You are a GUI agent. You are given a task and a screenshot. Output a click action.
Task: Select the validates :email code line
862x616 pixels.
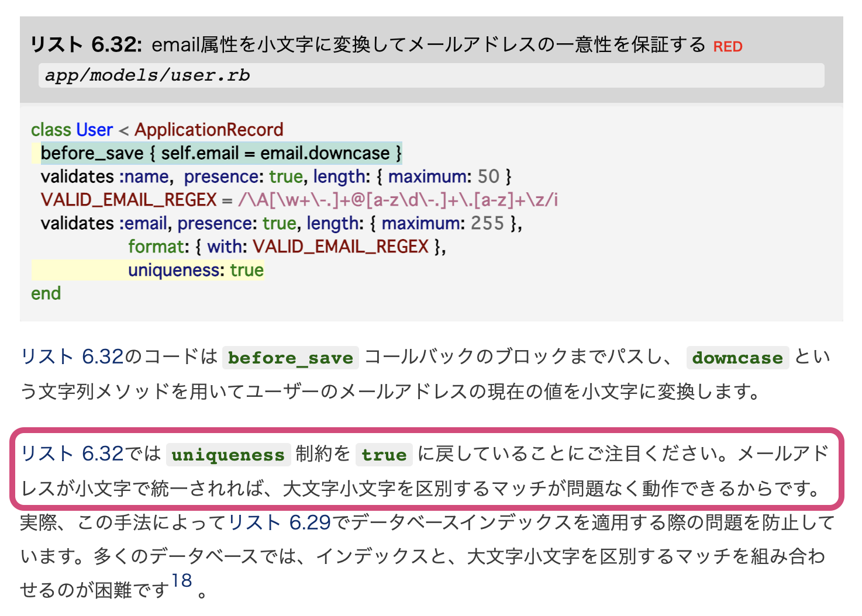click(x=281, y=223)
